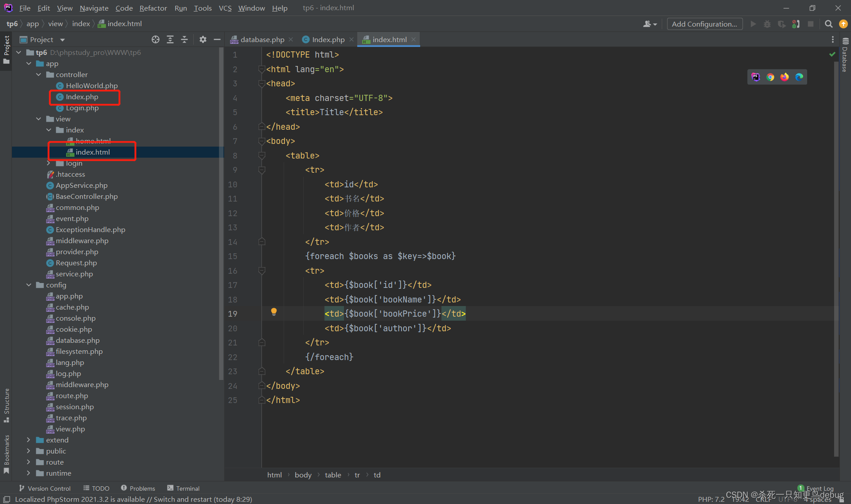Viewport: 851px width, 504px height.
Task: Open the Navigate menu
Action: 94,8
